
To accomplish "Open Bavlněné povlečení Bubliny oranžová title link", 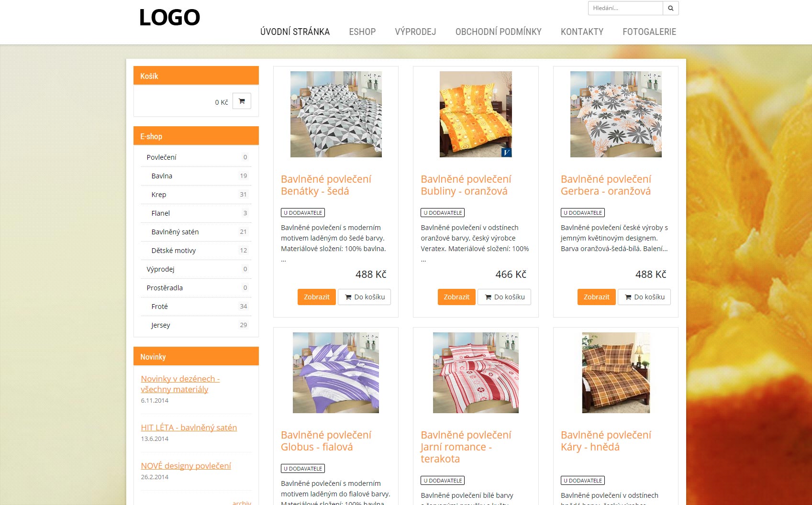I will coord(466,185).
